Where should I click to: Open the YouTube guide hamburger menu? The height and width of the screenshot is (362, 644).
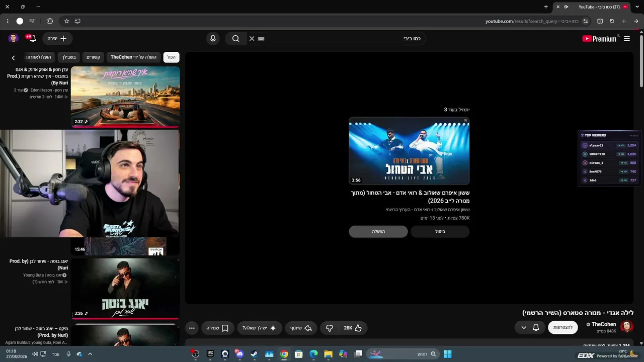627,39
